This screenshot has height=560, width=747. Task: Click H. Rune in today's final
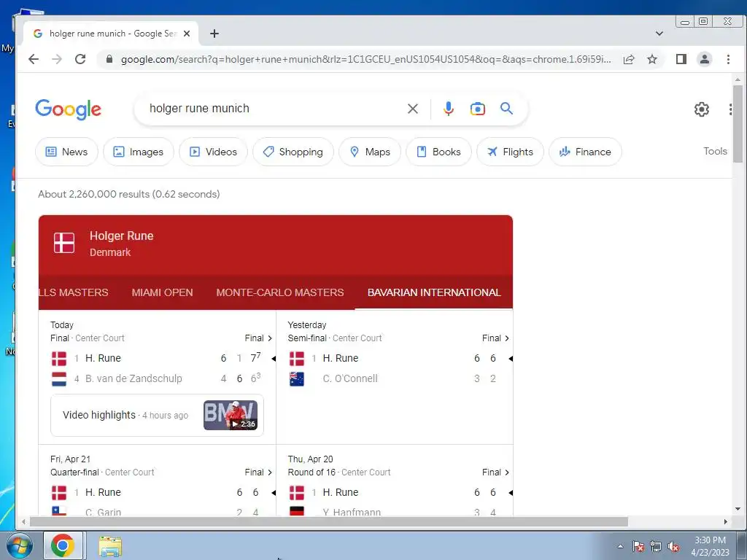tap(103, 358)
